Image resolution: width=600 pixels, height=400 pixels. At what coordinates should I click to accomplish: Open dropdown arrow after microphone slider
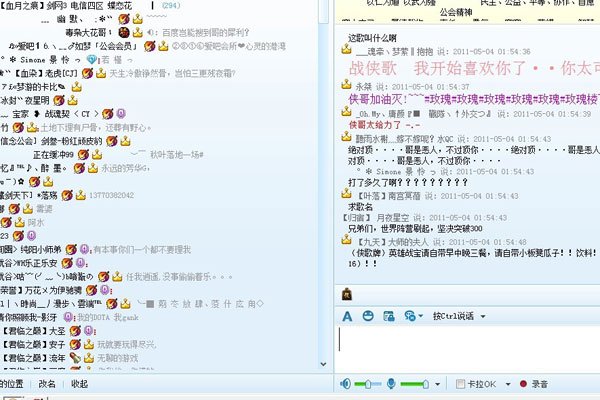437,384
